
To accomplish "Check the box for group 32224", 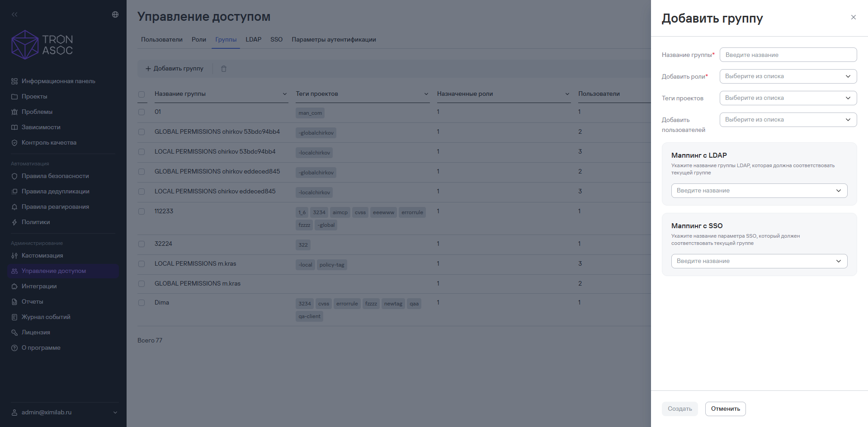I will click(x=142, y=244).
